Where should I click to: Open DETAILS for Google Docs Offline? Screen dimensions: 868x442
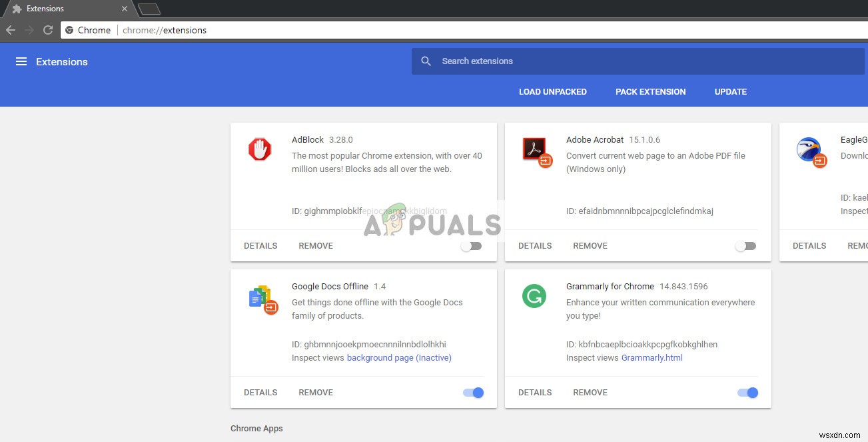pos(260,393)
